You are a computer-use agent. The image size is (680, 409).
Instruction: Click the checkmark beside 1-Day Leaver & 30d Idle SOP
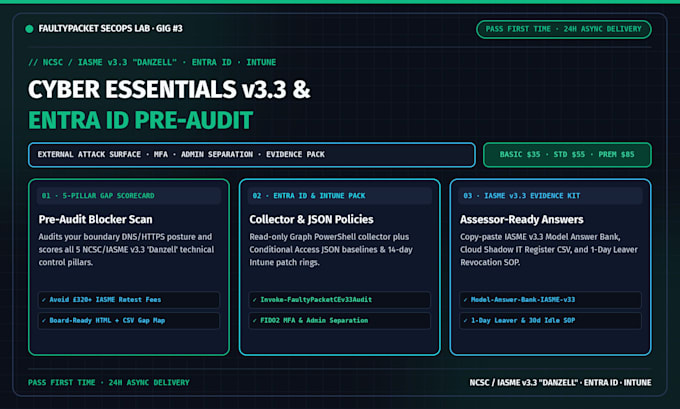click(x=465, y=321)
